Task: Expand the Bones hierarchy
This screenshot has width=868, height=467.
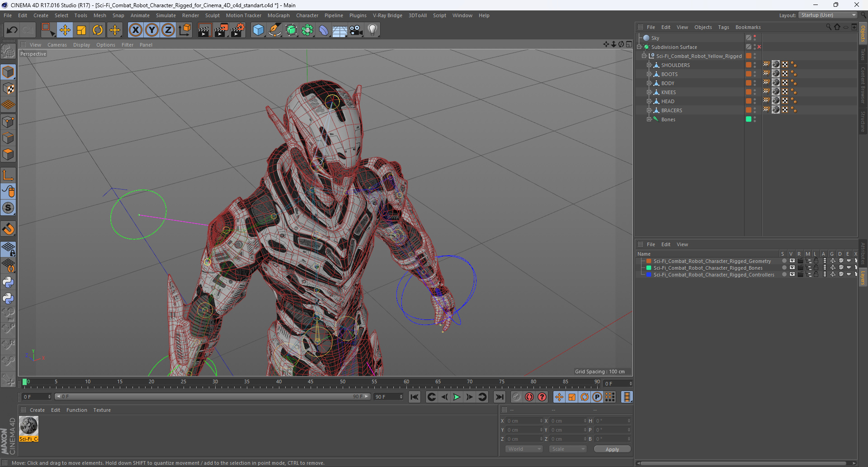Action: coord(649,119)
